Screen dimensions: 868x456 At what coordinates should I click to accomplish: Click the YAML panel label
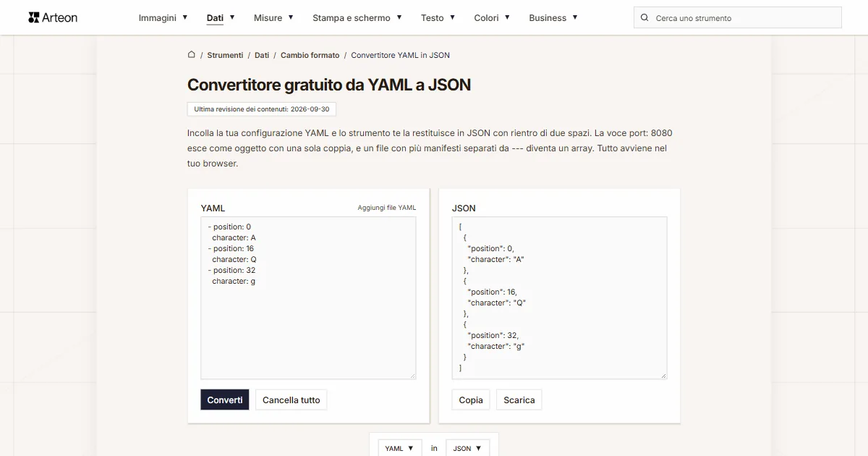[213, 208]
